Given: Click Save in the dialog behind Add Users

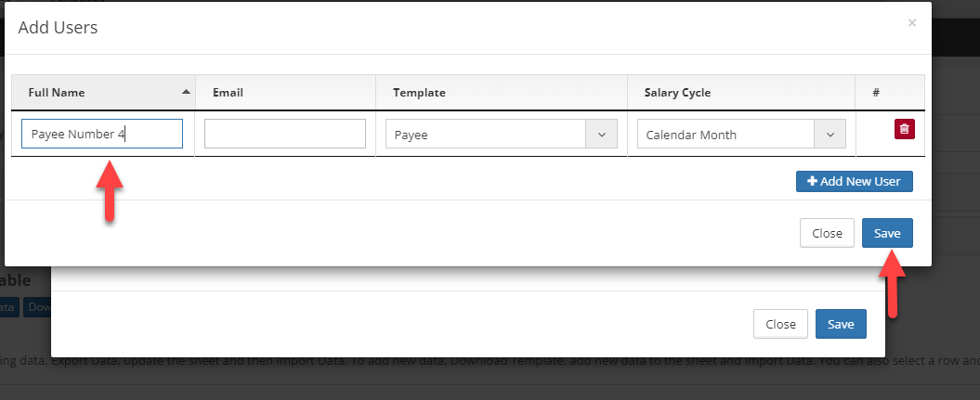Looking at the screenshot, I should (x=841, y=324).
